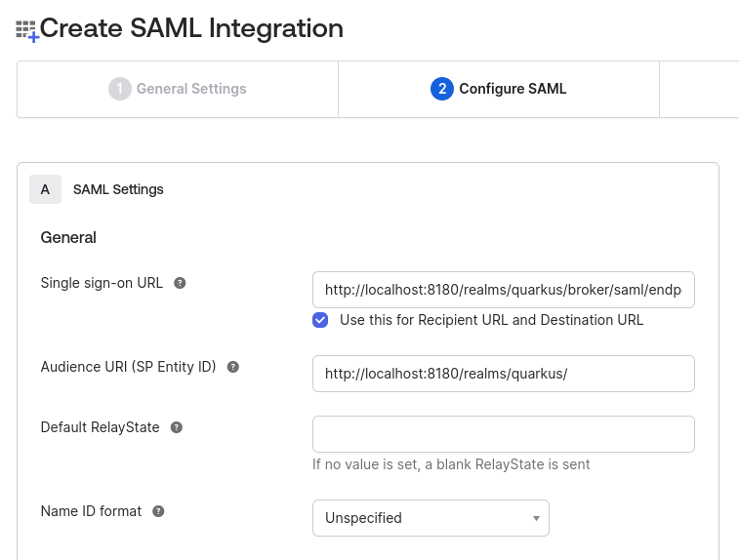
Task: Click the blank RelayState hint text
Action: pos(451,464)
